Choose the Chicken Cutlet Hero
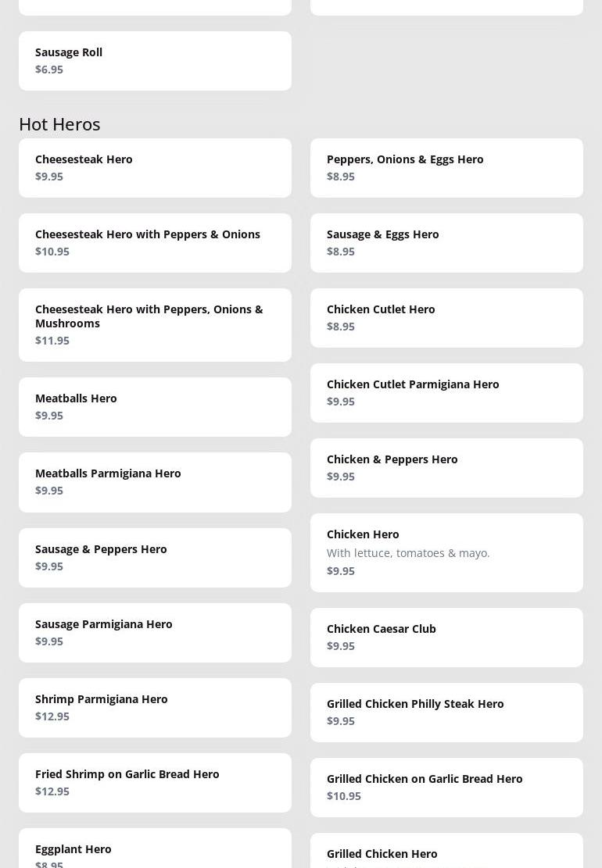 446,318
